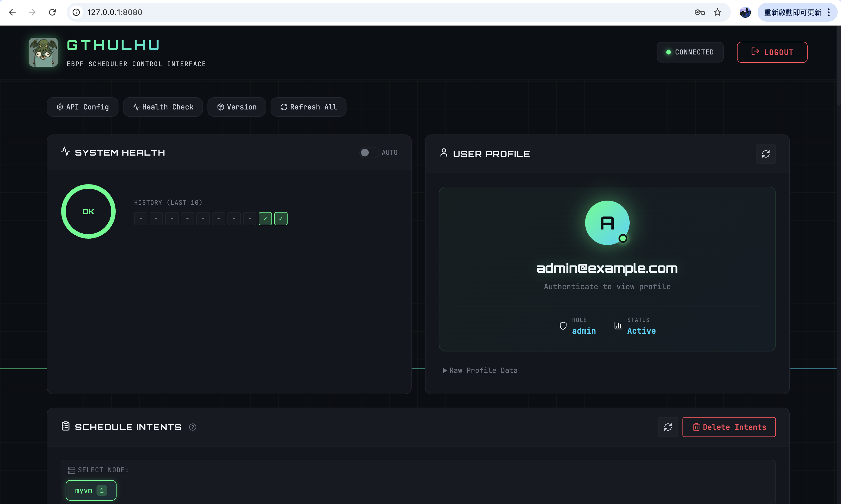841x504 pixels.
Task: Refresh the Schedule Intents list
Action: [668, 427]
